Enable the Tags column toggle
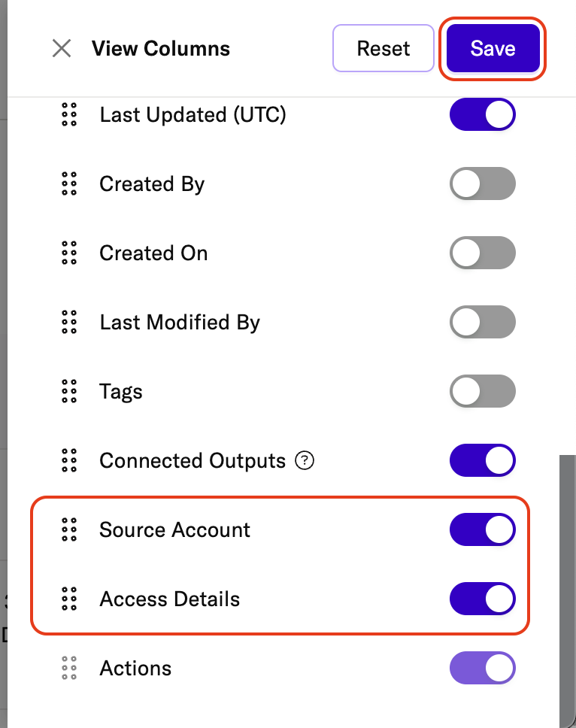 coord(483,392)
